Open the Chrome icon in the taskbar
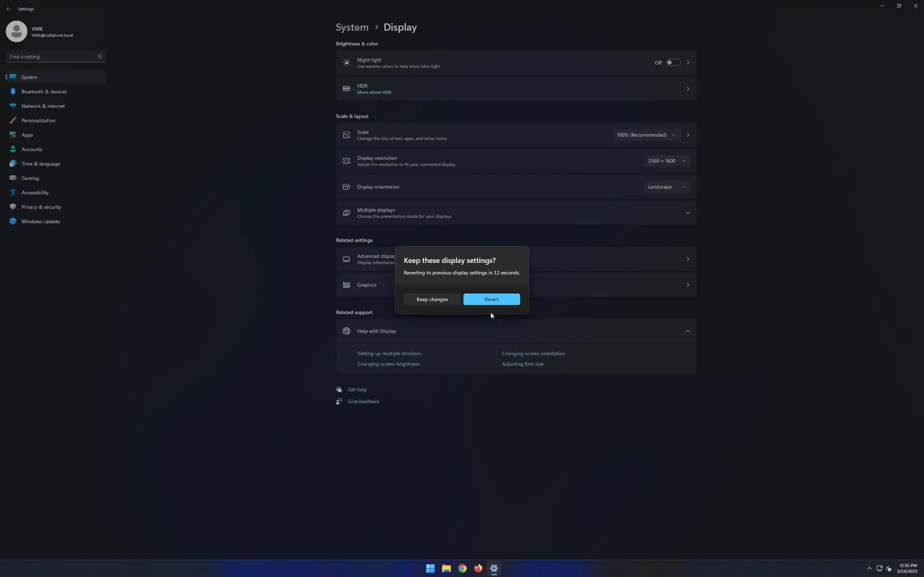The image size is (924, 577). [462, 568]
